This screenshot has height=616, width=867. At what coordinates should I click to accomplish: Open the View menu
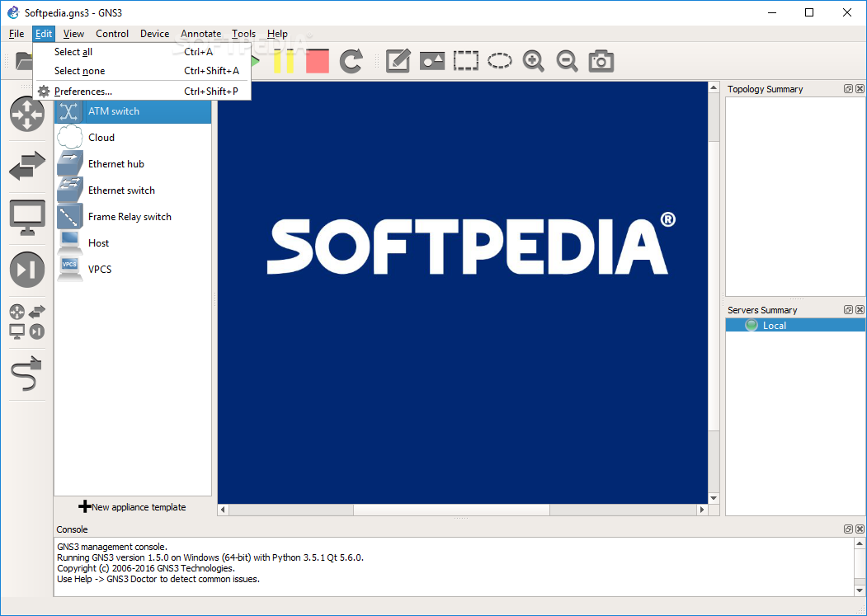(73, 34)
